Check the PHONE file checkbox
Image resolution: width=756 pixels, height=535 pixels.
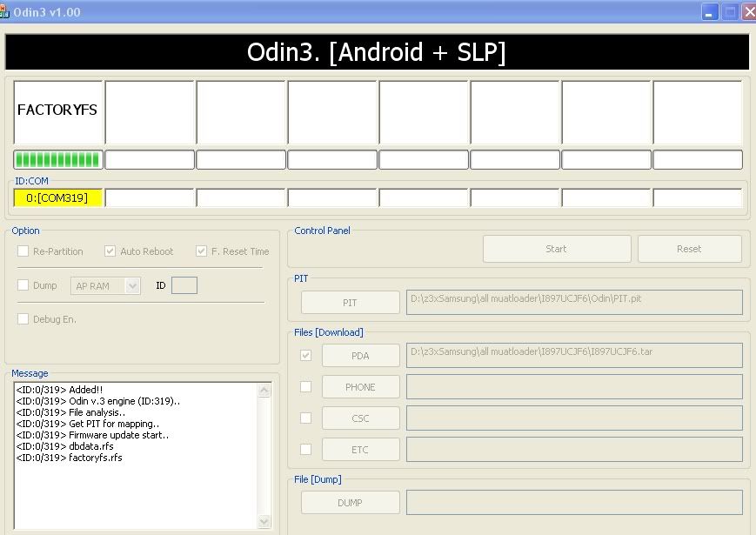click(305, 387)
